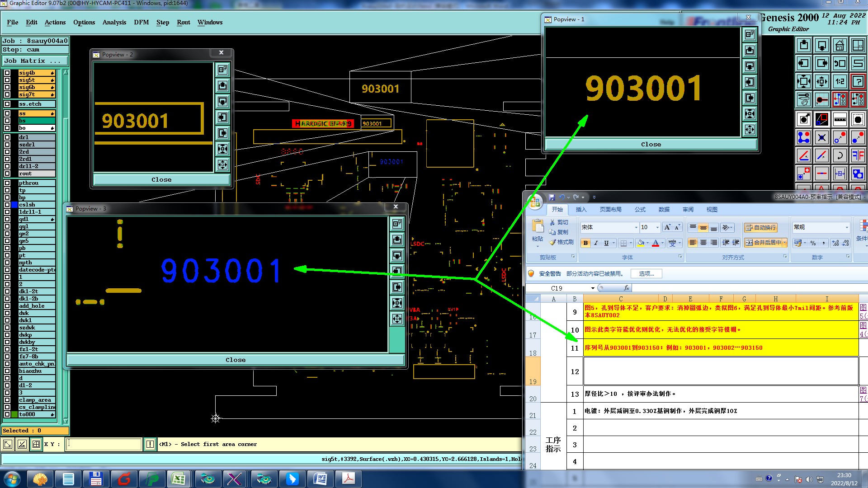The image size is (868, 488).
Task: Open the Excel font name dropdown
Action: [x=636, y=227]
